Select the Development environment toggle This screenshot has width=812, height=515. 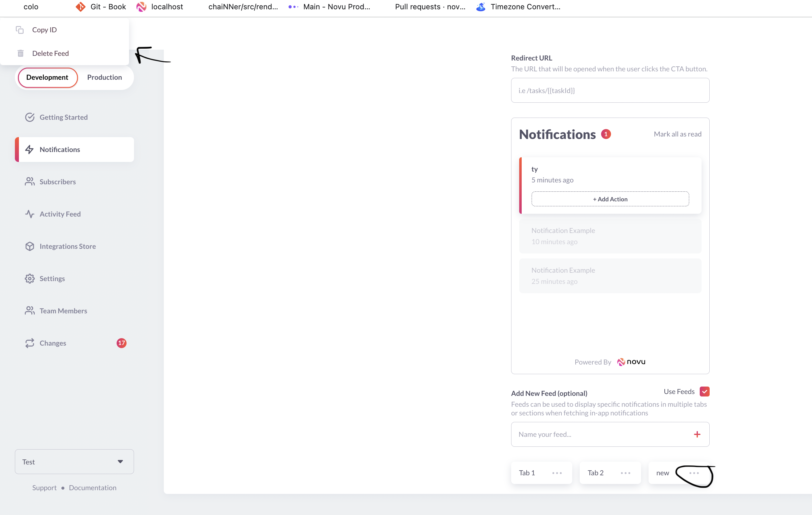pos(47,77)
